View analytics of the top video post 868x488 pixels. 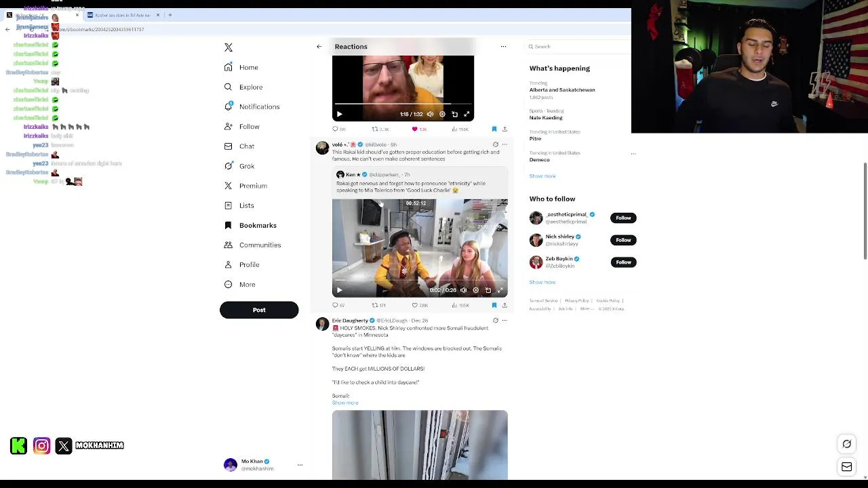point(460,129)
